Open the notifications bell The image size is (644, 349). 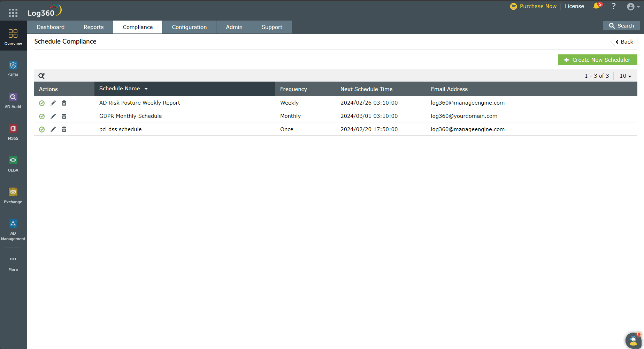click(x=597, y=6)
